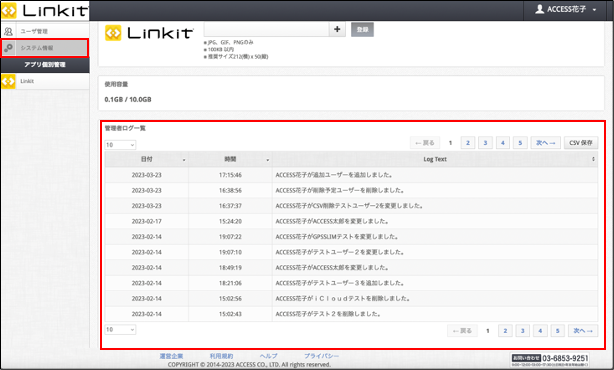
Task: Go to page 4 in the top pagination
Action: tap(503, 143)
